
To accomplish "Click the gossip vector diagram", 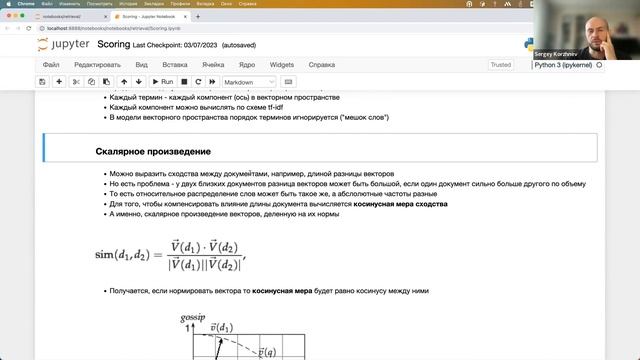I will [243, 336].
